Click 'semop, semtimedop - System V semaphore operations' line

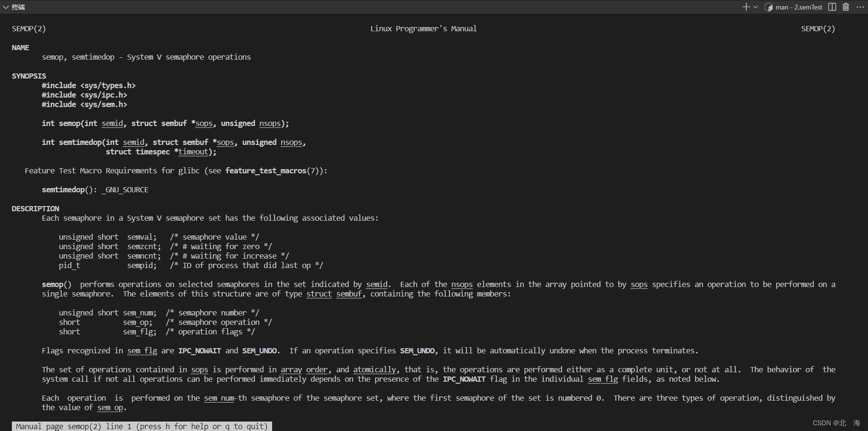coord(146,57)
